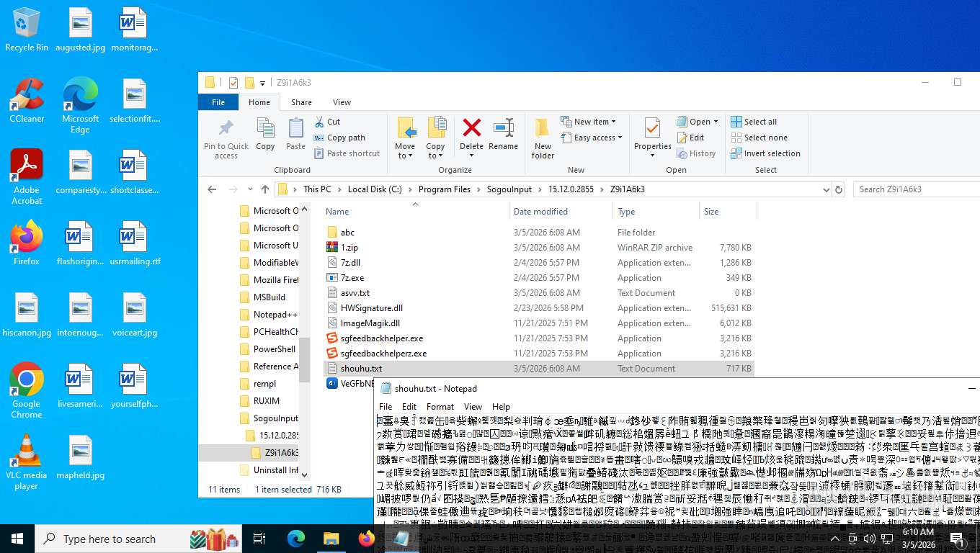
Task: Select the PowerShell folder in navigation tree
Action: pos(268,349)
